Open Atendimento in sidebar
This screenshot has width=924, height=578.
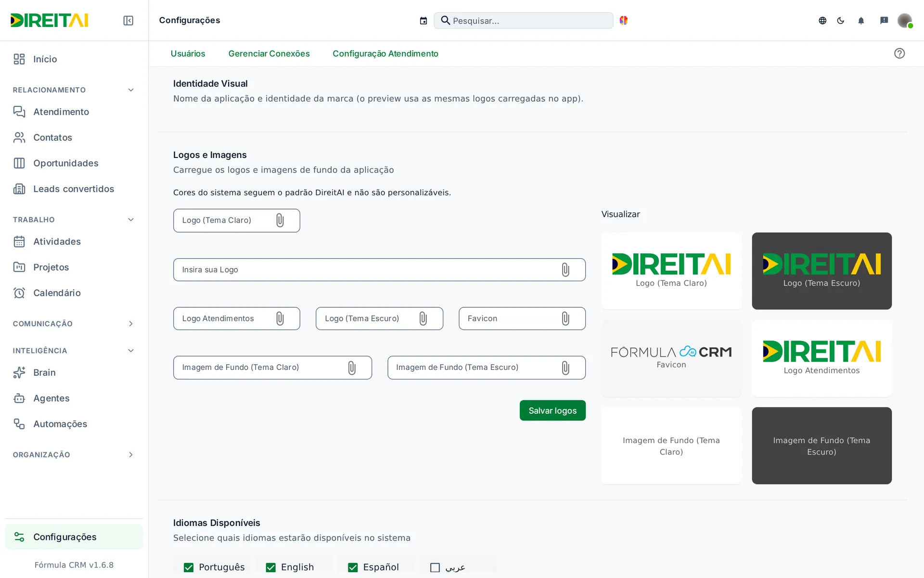point(74,112)
